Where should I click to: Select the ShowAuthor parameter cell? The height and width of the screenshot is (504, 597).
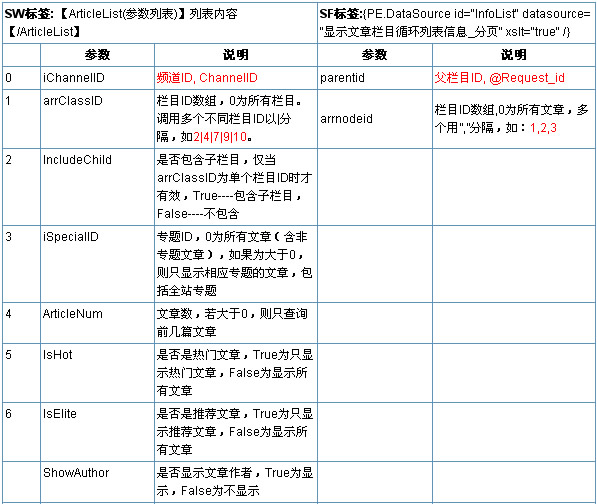97,483
